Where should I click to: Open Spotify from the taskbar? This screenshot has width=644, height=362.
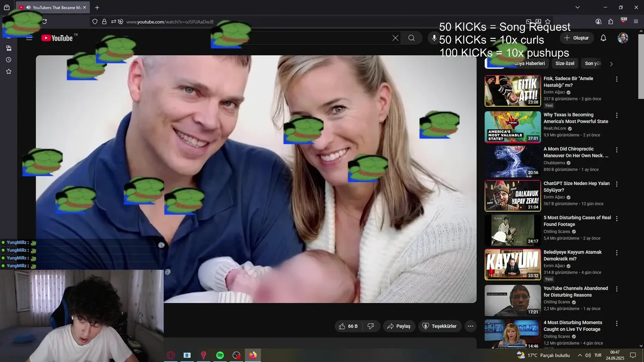click(220, 355)
